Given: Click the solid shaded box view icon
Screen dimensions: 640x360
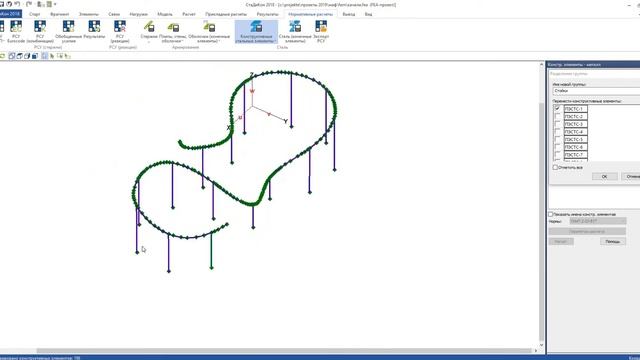Looking at the screenshot, I should click(35, 56).
